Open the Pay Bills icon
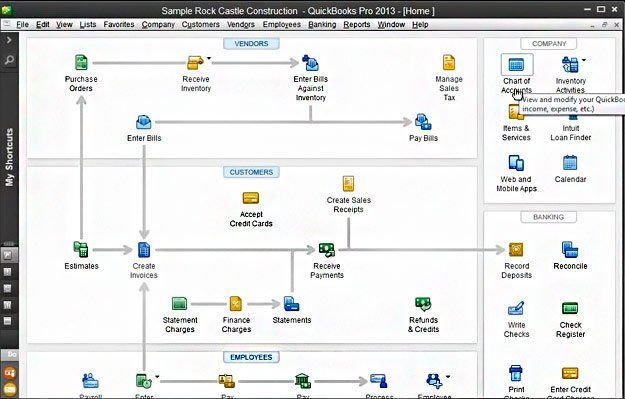This screenshot has width=625, height=399. click(x=423, y=122)
